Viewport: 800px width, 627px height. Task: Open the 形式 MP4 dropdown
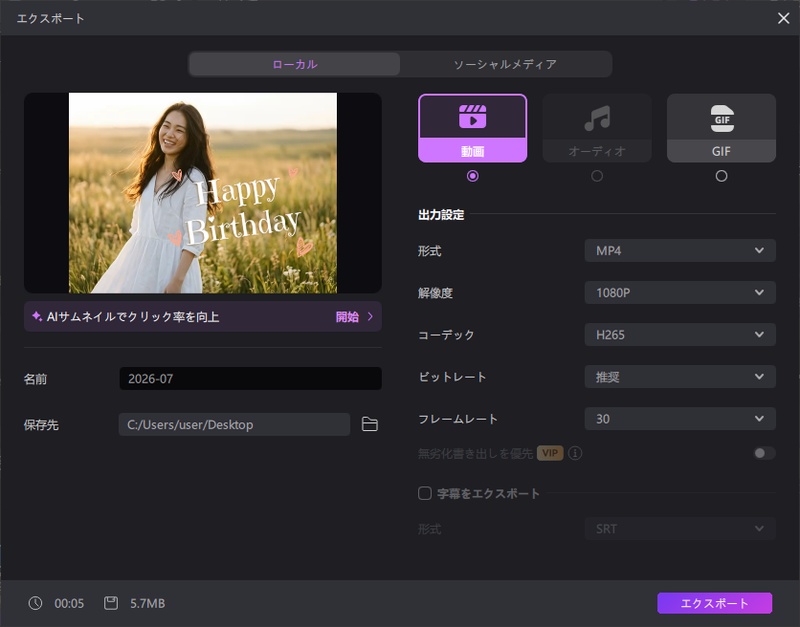pos(680,250)
